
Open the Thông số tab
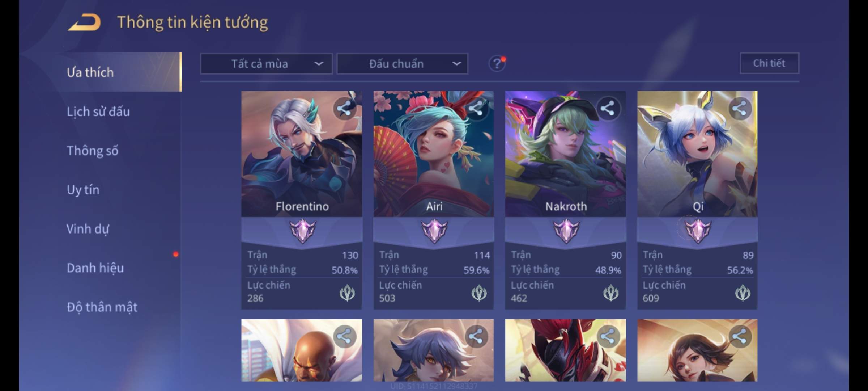(x=93, y=151)
